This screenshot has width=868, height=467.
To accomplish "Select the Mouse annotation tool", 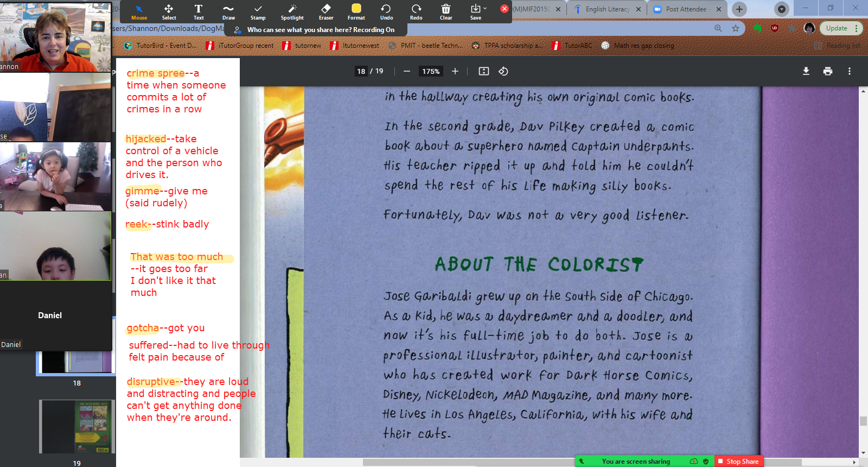I will pyautogui.click(x=139, y=12).
